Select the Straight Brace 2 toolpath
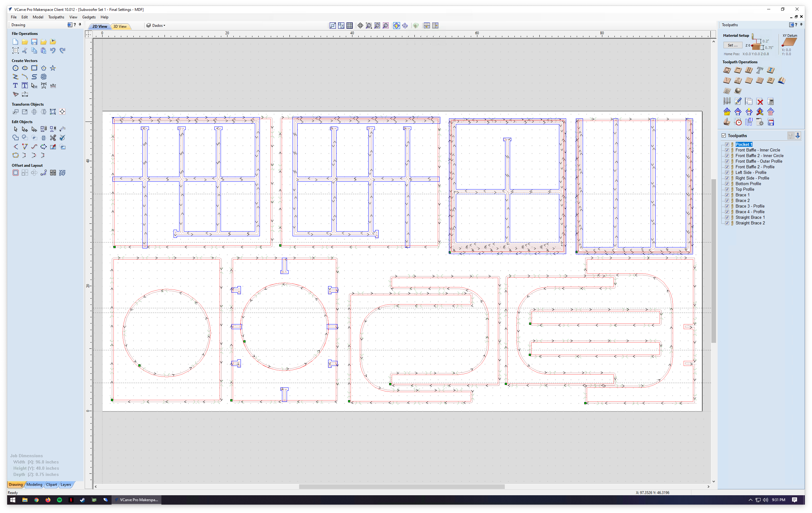Image resolution: width=812 pixels, height=513 pixels. coord(750,223)
